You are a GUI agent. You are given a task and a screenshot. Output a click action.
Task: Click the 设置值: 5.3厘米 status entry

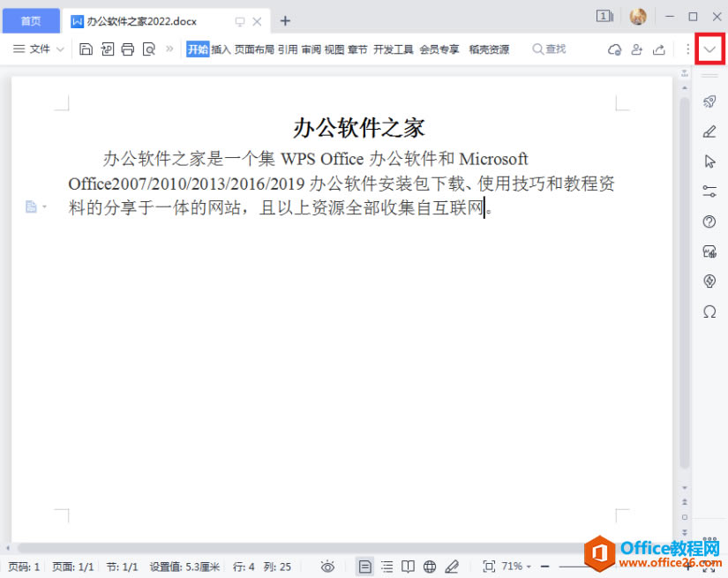(x=184, y=567)
